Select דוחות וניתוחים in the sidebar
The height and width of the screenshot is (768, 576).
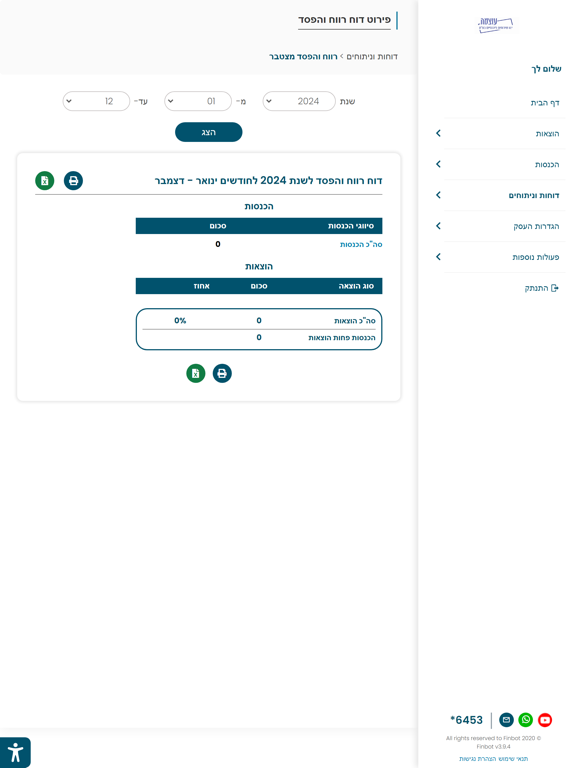(534, 195)
